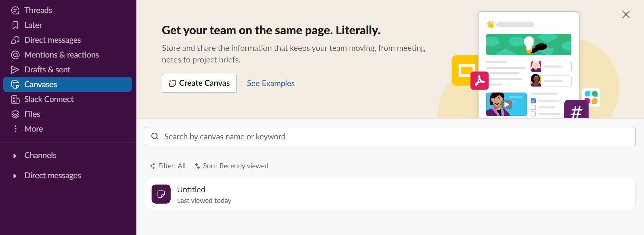Click the Files stack icon

[x=15, y=114]
